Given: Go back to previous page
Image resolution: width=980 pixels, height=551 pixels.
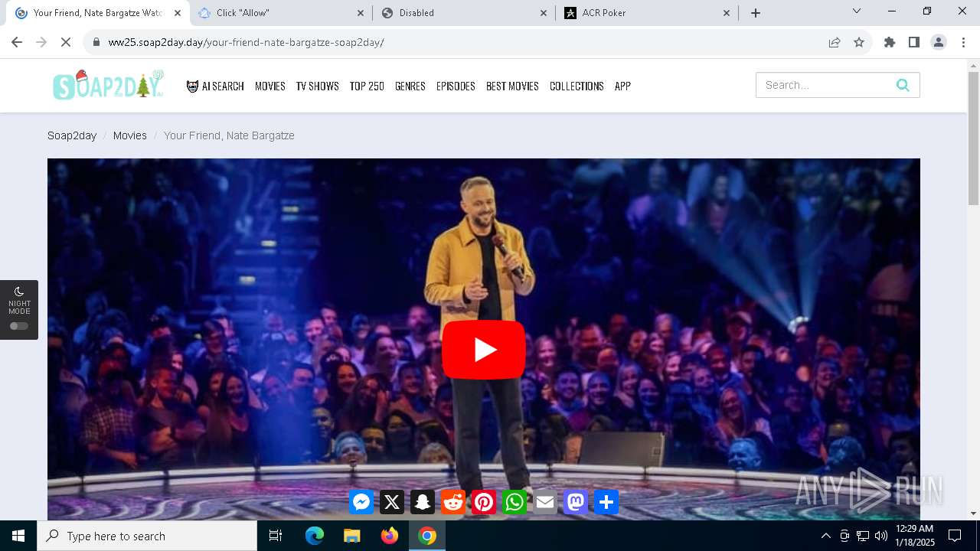Looking at the screenshot, I should 17,42.
